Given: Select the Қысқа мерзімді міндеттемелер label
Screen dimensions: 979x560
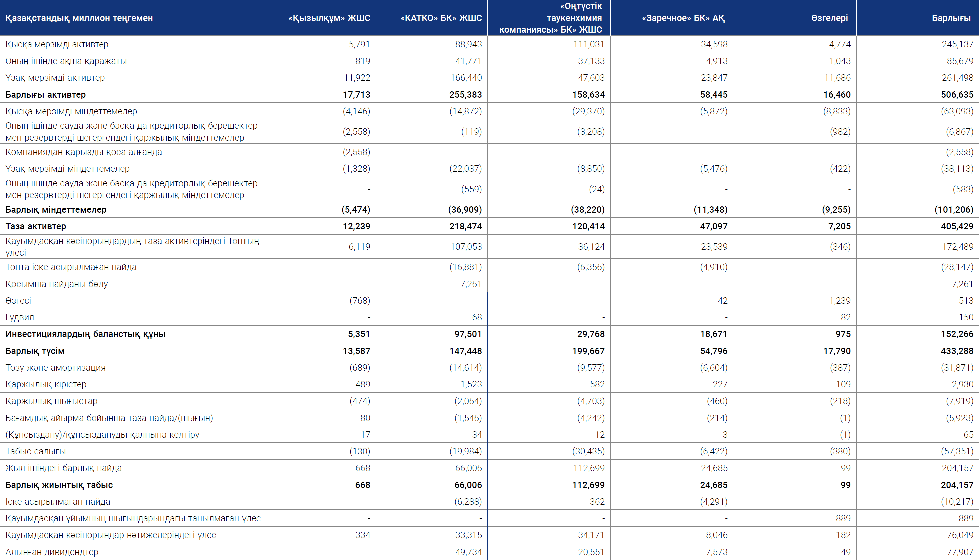Looking at the screenshot, I should pyautogui.click(x=71, y=111).
